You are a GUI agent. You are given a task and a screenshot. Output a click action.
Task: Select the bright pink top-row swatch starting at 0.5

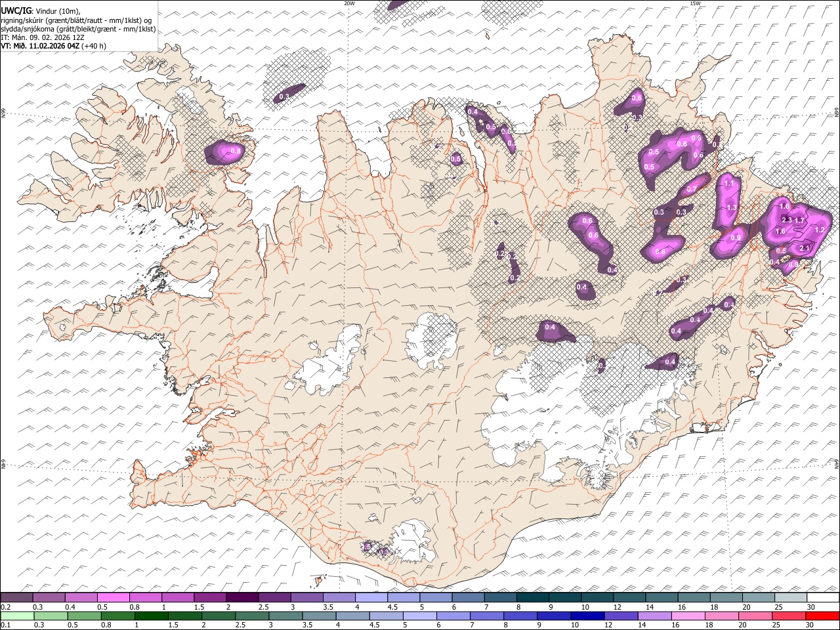point(114,597)
